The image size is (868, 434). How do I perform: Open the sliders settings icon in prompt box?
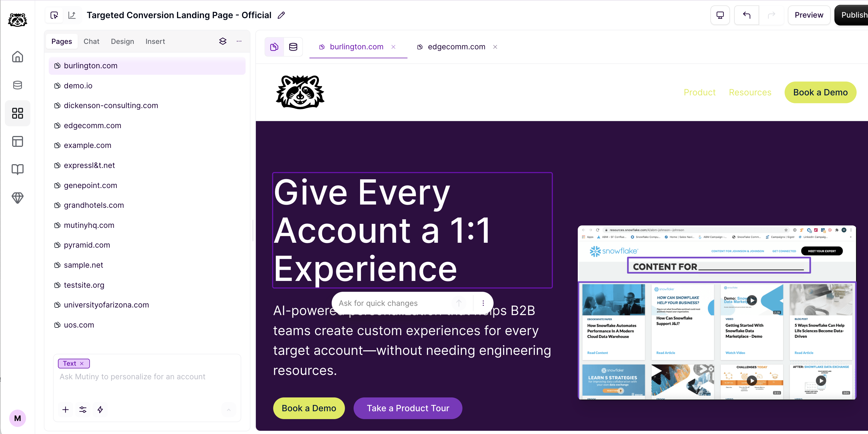pos(83,409)
